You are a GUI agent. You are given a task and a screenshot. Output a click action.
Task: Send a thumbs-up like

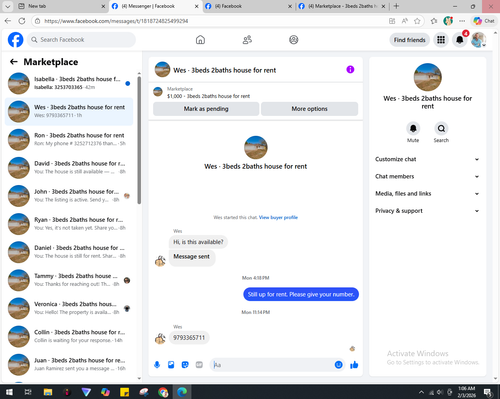354,365
